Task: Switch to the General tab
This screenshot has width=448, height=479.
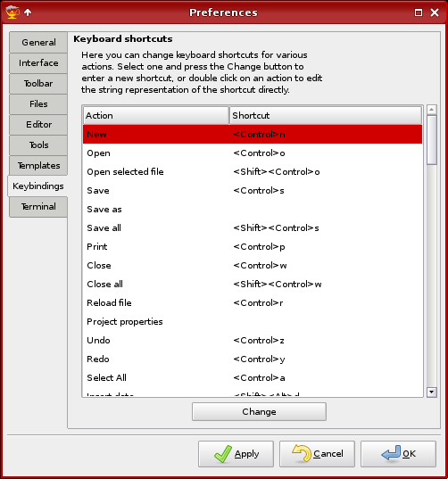Action: pyautogui.click(x=38, y=42)
